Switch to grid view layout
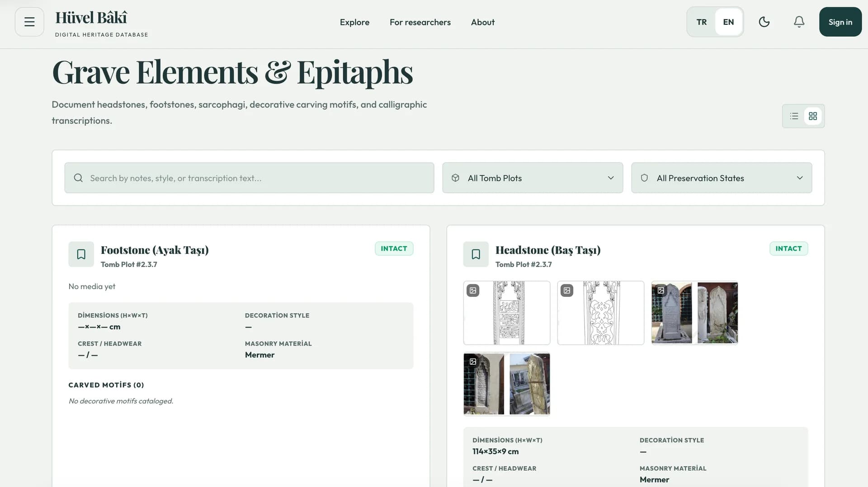 point(813,116)
